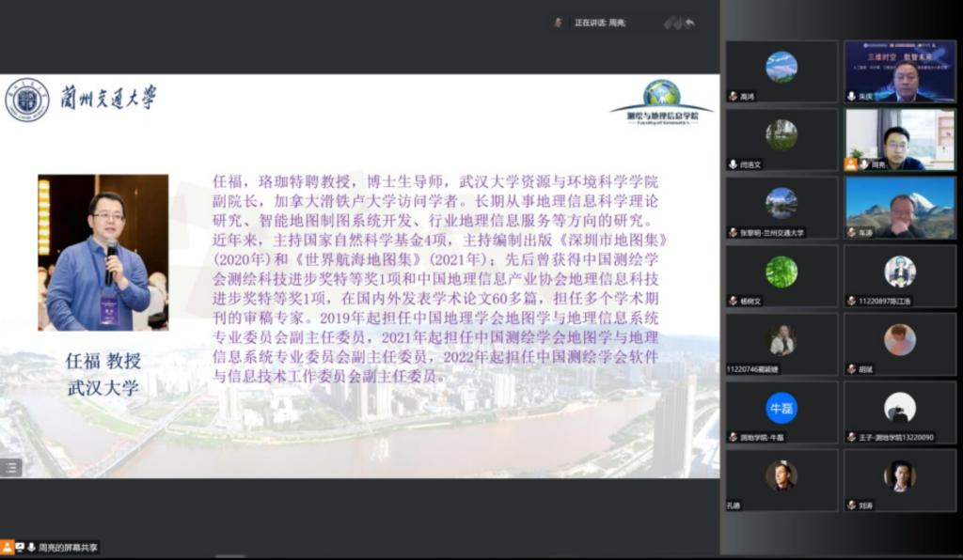Screen dimensions: 963x560
Task: Click the 张黎明-兰州交通大学 participant tile
Action: point(781,207)
